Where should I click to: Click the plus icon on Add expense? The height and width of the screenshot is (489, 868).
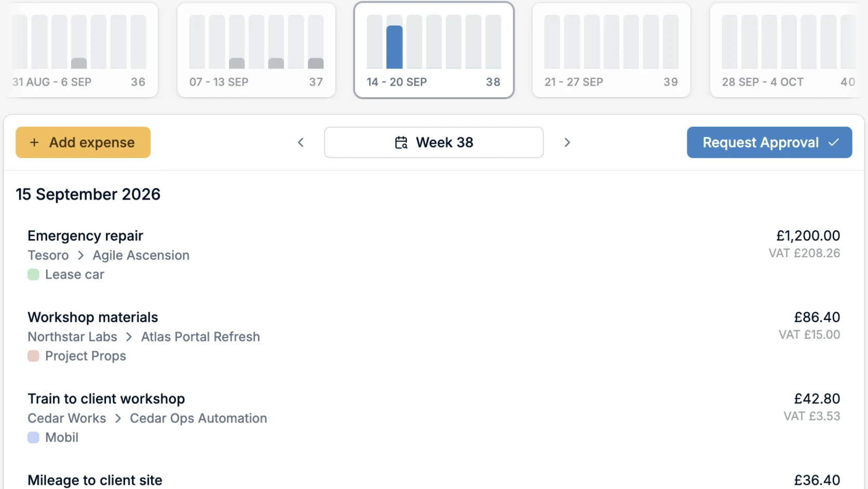pos(34,142)
